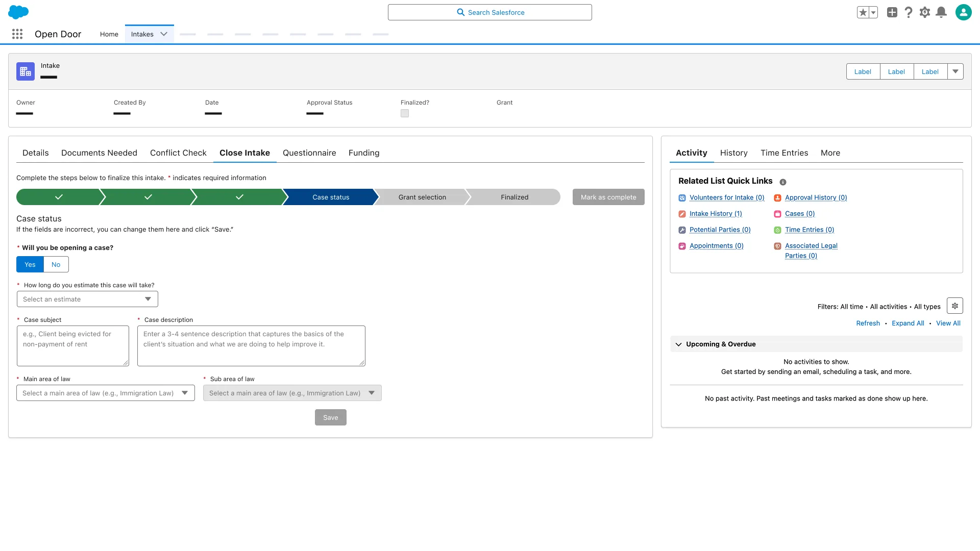Select Yes for opening a case
Image resolution: width=980 pixels, height=551 pixels.
(x=30, y=264)
